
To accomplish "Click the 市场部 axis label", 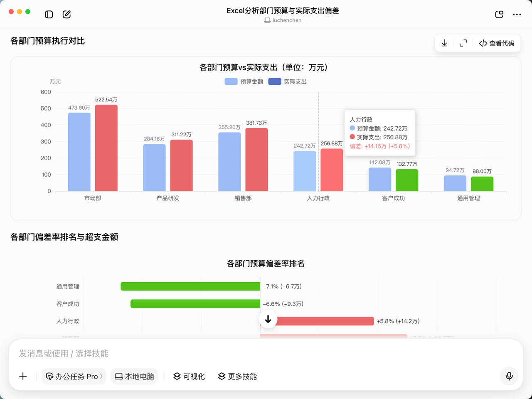I will tap(93, 198).
